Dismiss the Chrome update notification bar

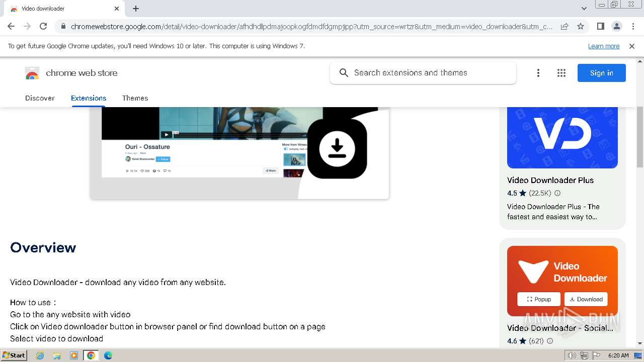(x=632, y=46)
